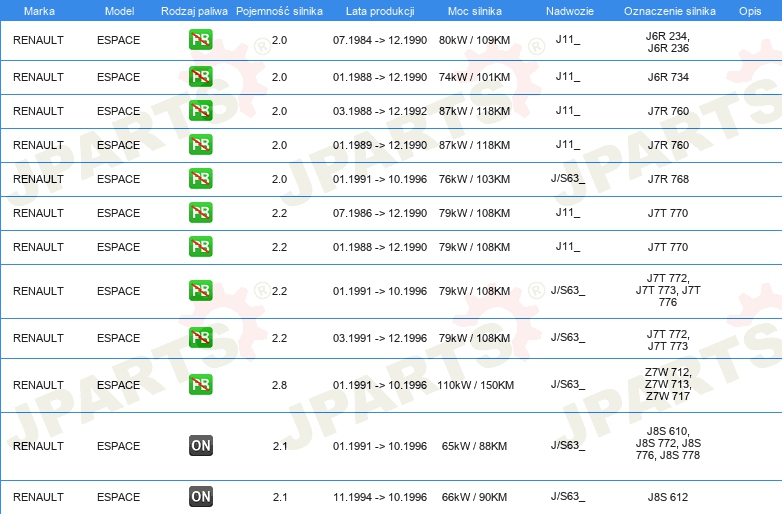Click power value 76kW / 103KM
Viewport: 782px width, 514px height.
pyautogui.click(x=474, y=178)
